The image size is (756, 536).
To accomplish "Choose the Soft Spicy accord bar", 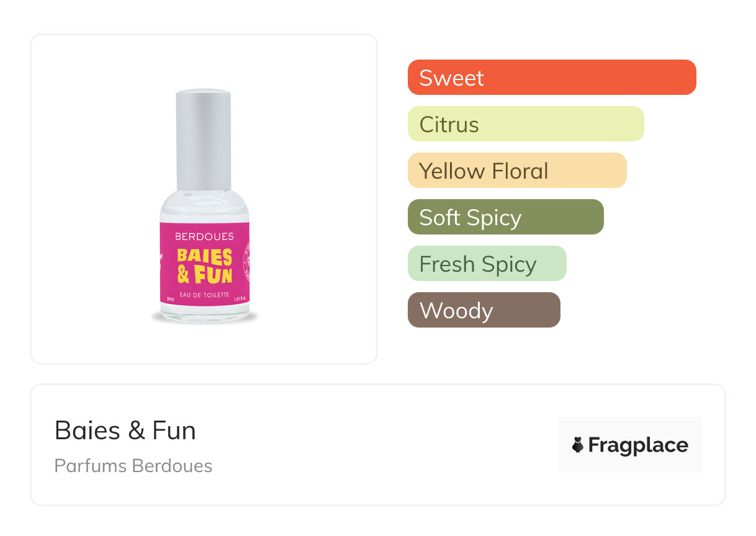I will tap(505, 217).
